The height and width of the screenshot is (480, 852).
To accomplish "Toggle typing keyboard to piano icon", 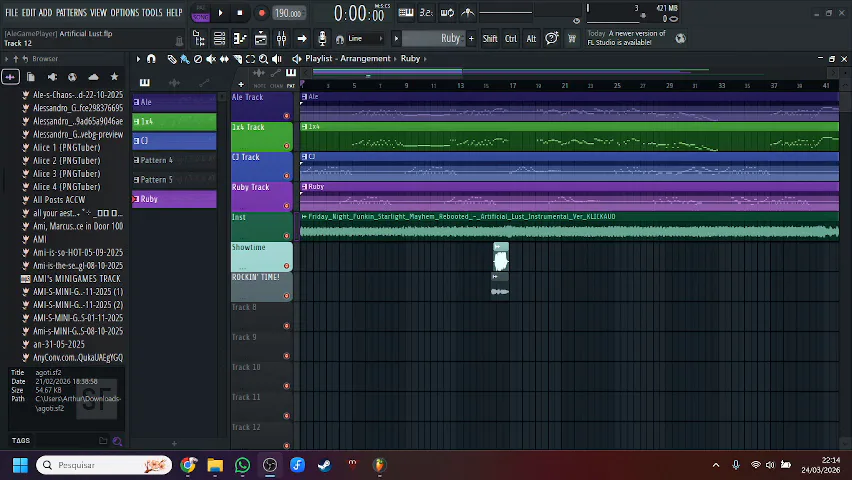I will click(406, 13).
